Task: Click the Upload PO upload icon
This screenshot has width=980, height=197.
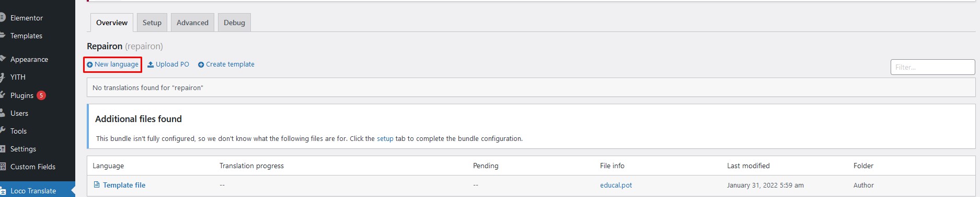Action: [x=151, y=64]
